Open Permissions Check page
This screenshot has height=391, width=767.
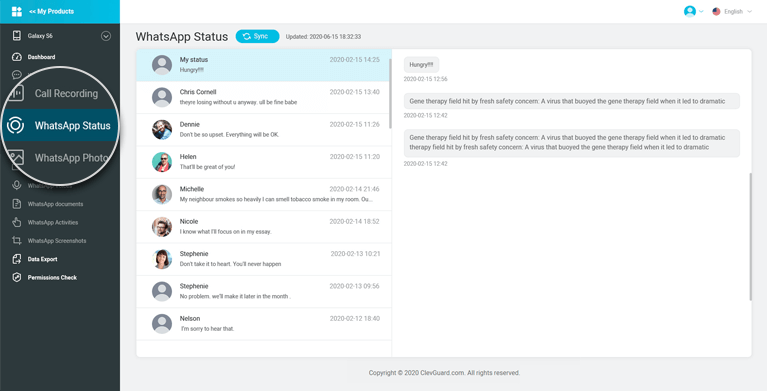[x=52, y=277]
